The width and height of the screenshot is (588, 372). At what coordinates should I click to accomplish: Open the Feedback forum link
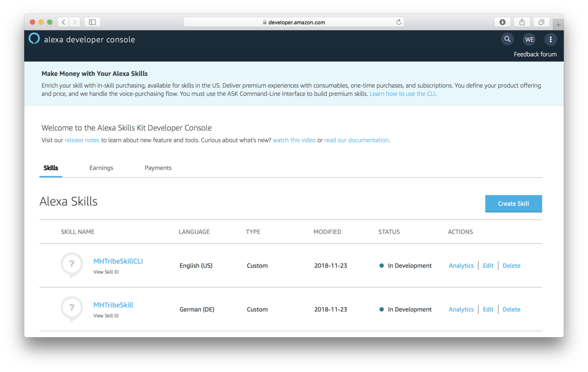[535, 54]
